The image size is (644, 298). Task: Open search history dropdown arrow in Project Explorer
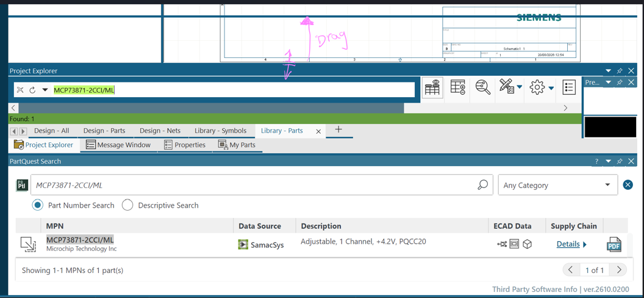click(45, 90)
